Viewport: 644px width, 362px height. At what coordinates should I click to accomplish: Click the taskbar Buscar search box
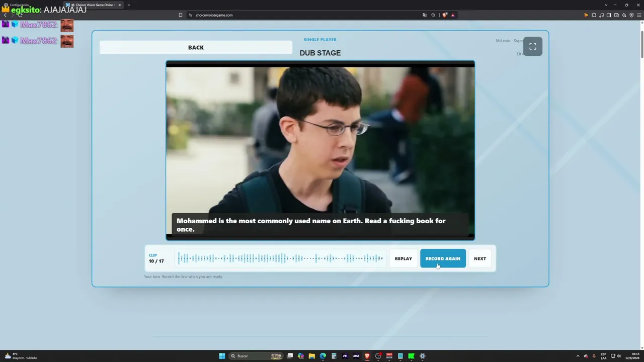[256, 356]
